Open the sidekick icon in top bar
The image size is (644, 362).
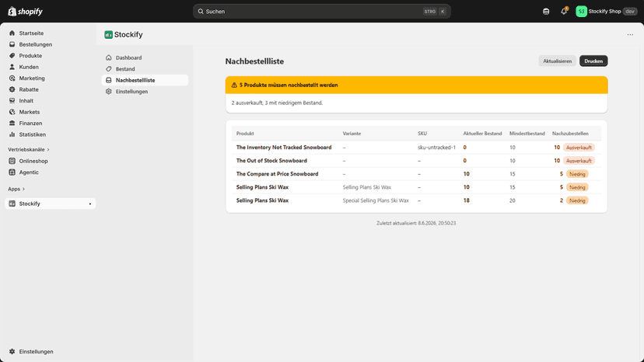coord(546,12)
